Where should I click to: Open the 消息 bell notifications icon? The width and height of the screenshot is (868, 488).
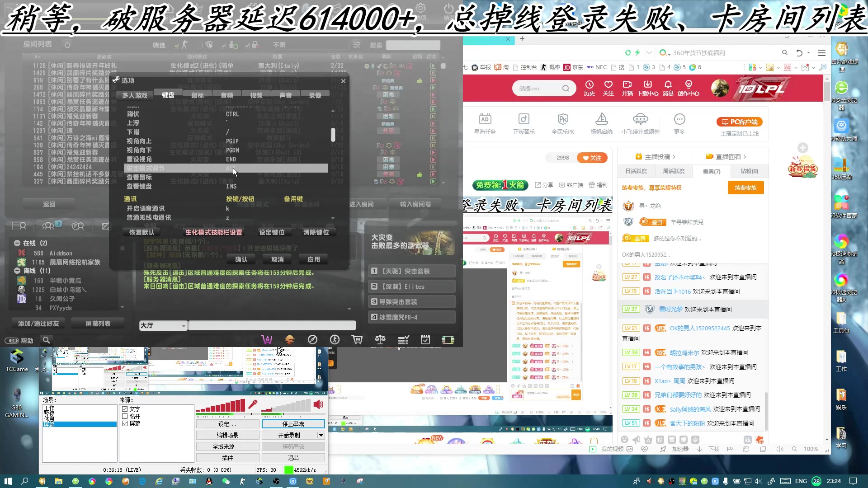pos(668,84)
